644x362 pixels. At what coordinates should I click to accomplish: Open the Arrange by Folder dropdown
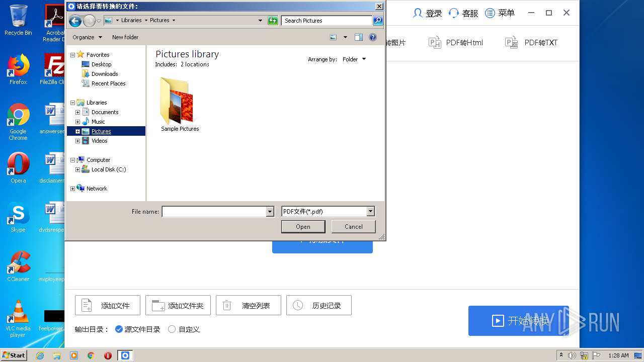tap(354, 59)
